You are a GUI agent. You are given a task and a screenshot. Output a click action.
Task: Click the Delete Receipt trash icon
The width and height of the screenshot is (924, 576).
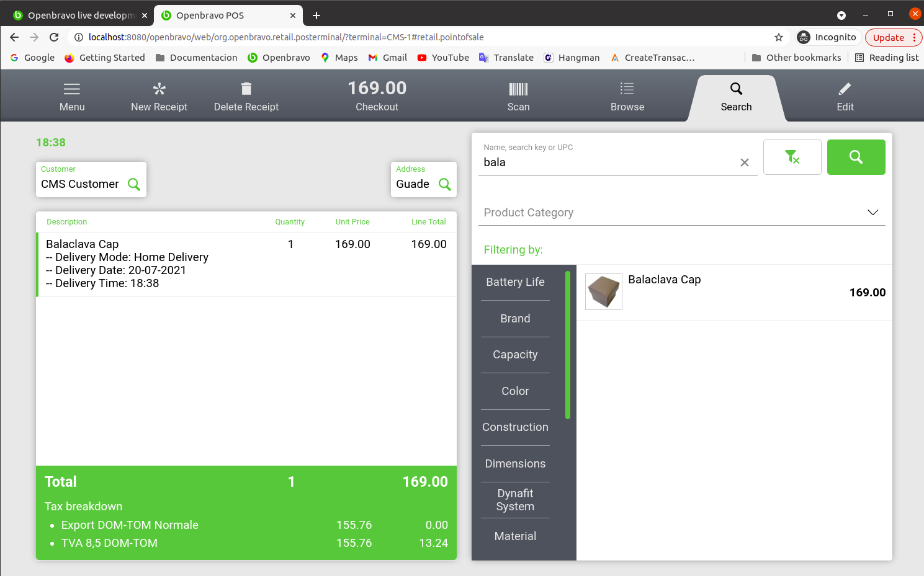pos(246,89)
